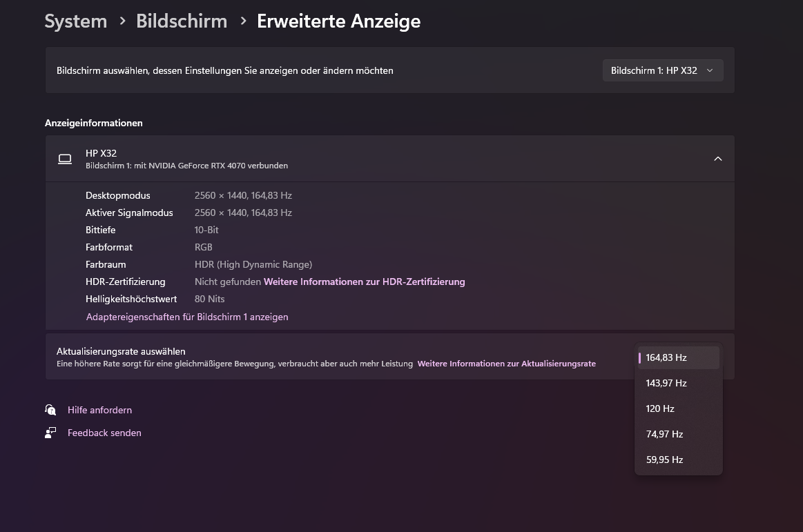Click the Feedback senden link text
Screen dimensions: 803x532
pos(104,433)
